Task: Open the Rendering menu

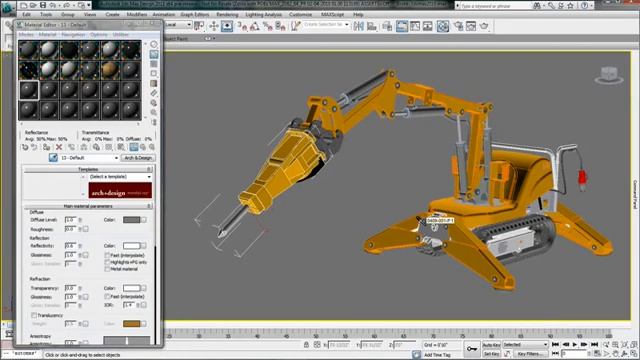Action: [227, 15]
